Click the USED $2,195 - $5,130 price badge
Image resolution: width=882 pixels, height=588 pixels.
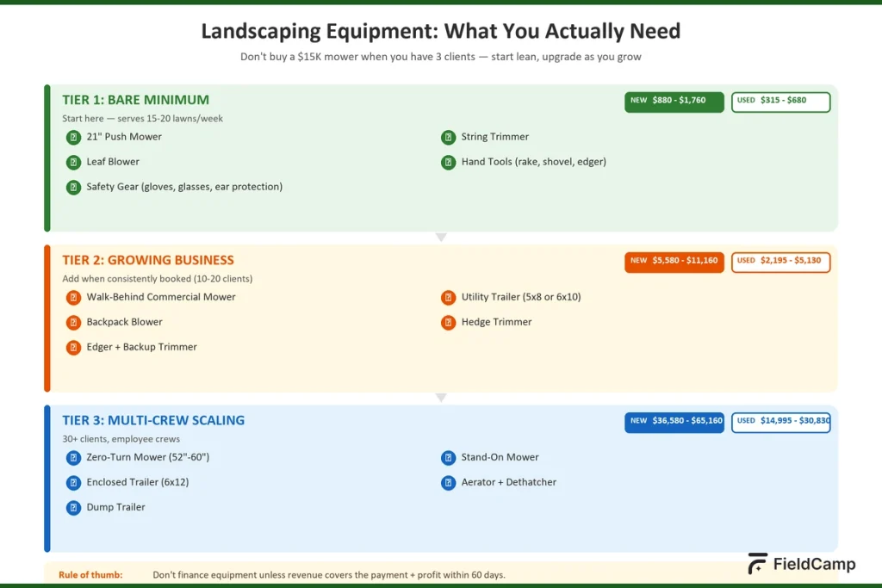780,262
